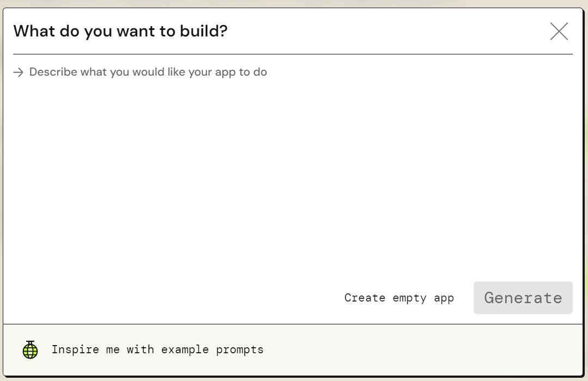This screenshot has width=588, height=381.
Task: Click the right-pointing arrow starting the prompt line
Action: click(x=19, y=72)
